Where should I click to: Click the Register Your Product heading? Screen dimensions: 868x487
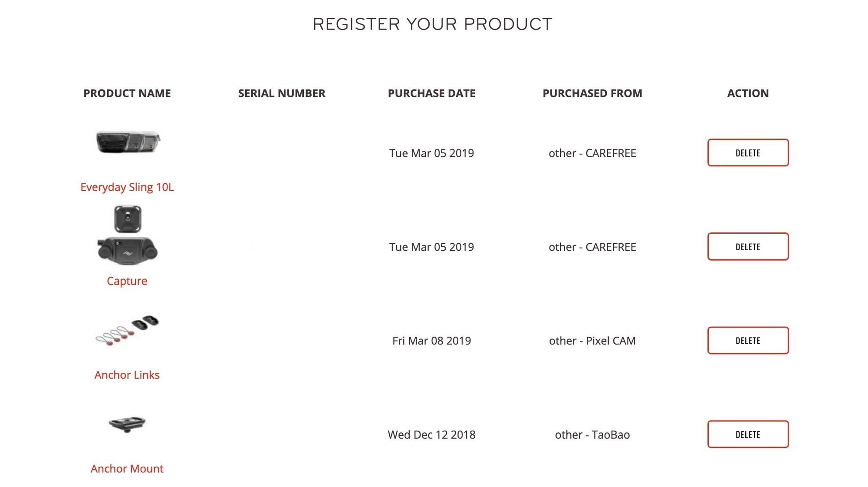coord(433,24)
